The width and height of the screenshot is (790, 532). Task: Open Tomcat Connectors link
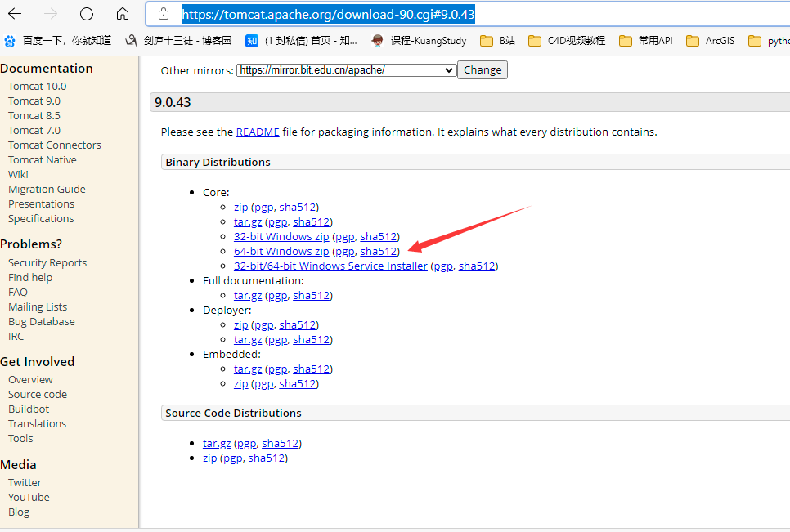55,145
